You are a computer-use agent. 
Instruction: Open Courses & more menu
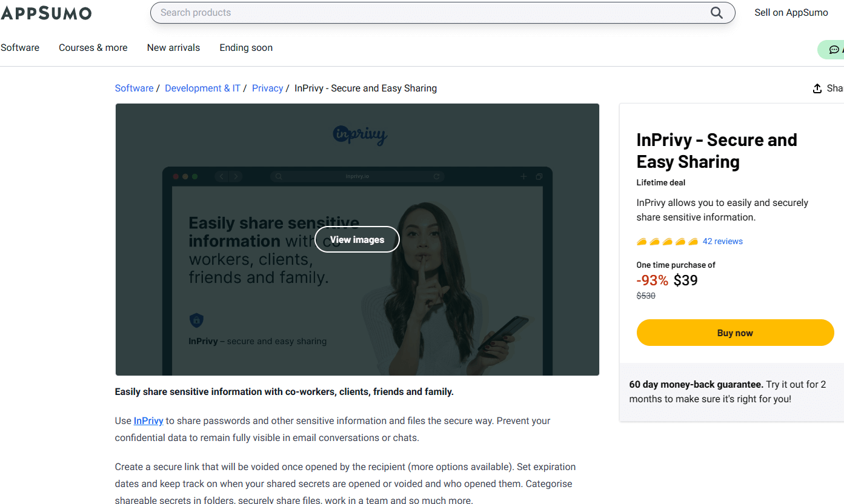coord(93,48)
